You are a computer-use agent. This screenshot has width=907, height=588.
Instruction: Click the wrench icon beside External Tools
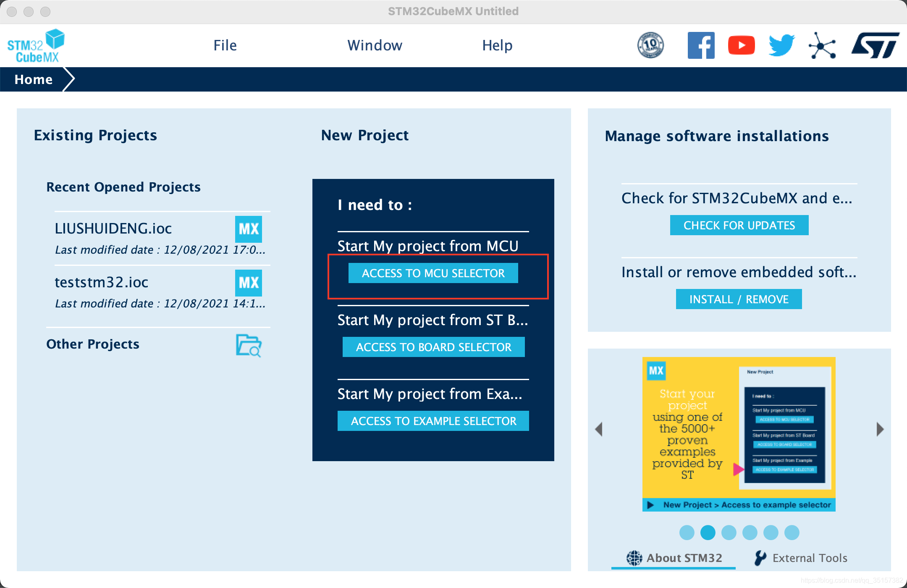(x=760, y=558)
